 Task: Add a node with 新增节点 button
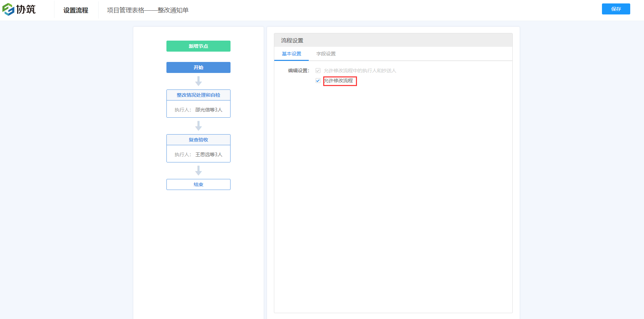pos(198,46)
